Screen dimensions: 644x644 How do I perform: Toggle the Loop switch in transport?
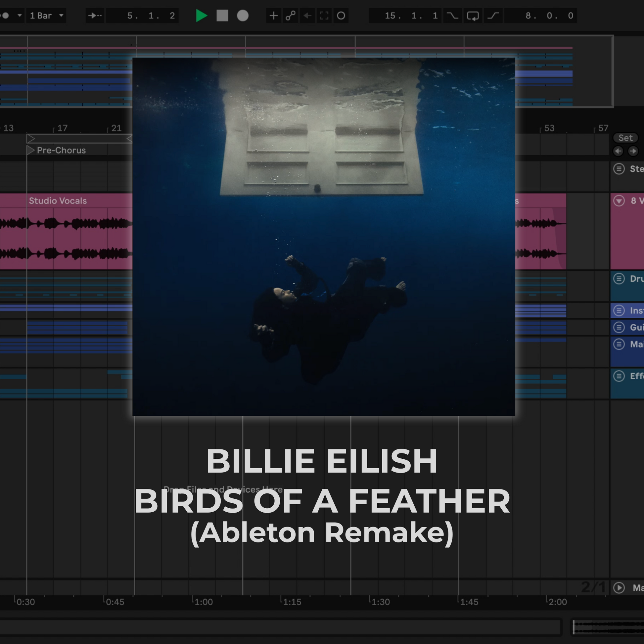(473, 16)
